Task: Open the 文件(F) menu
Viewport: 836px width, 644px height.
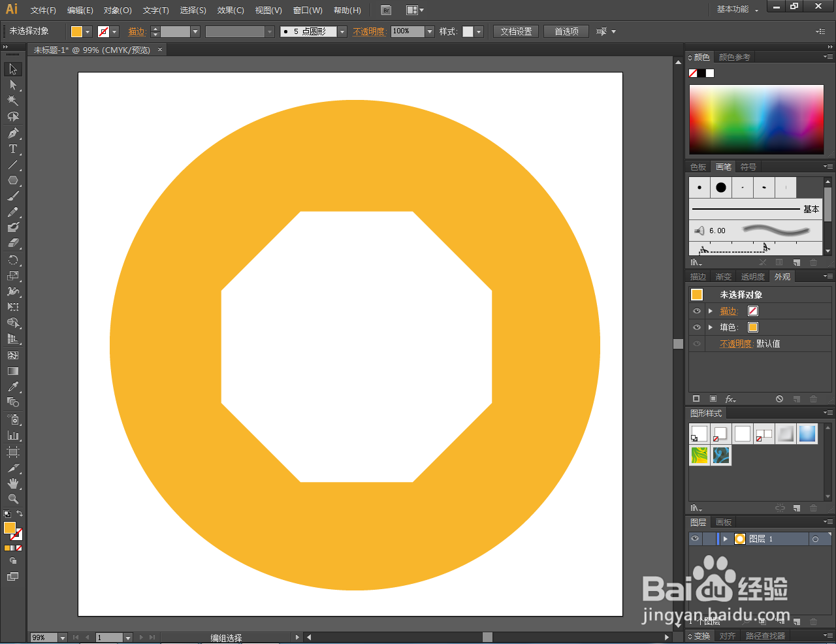Action: tap(43, 10)
